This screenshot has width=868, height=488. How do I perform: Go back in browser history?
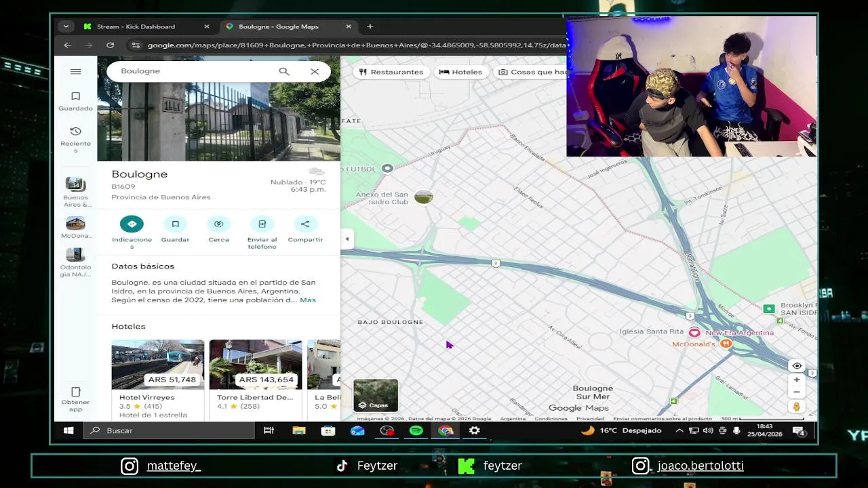point(67,45)
